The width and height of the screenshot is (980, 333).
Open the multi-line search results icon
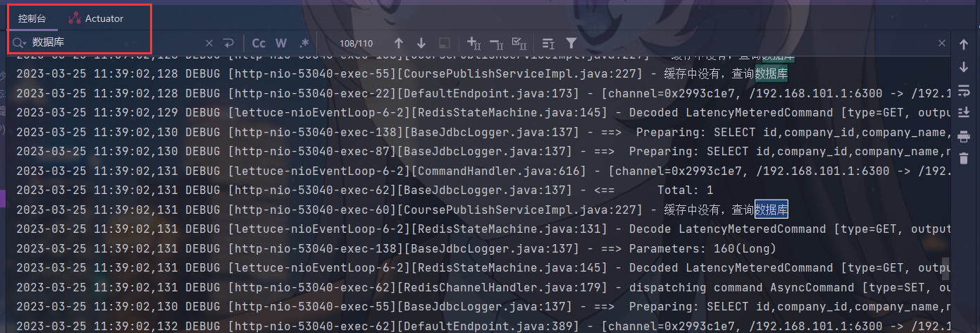point(548,43)
